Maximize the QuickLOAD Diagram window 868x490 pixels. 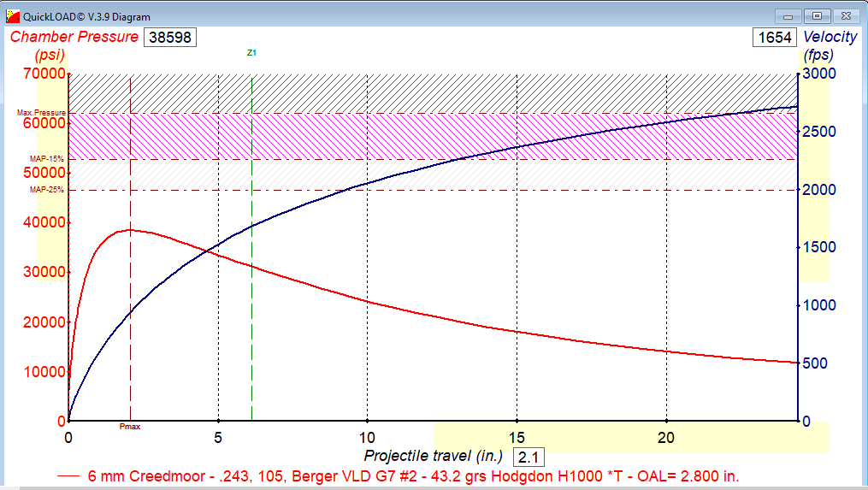click(817, 15)
